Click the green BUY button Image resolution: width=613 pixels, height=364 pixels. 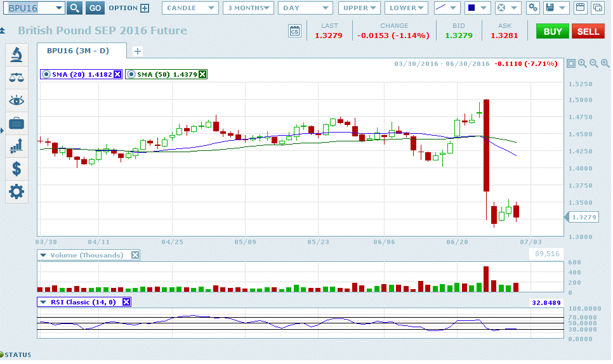(553, 32)
